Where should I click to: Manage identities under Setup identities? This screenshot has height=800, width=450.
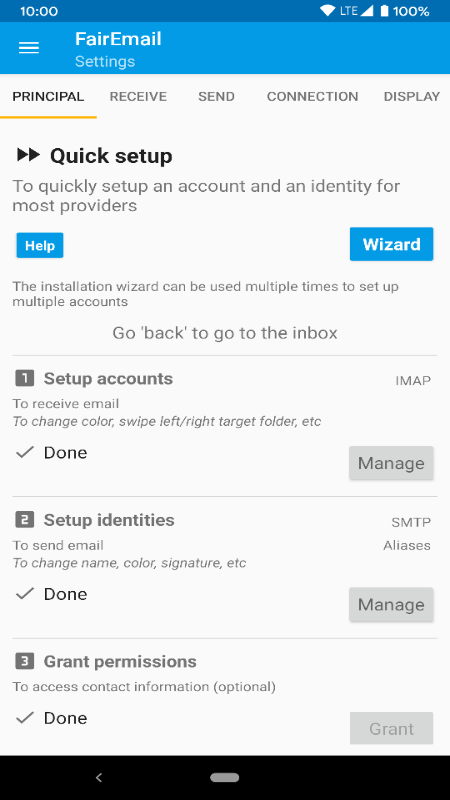click(x=391, y=604)
